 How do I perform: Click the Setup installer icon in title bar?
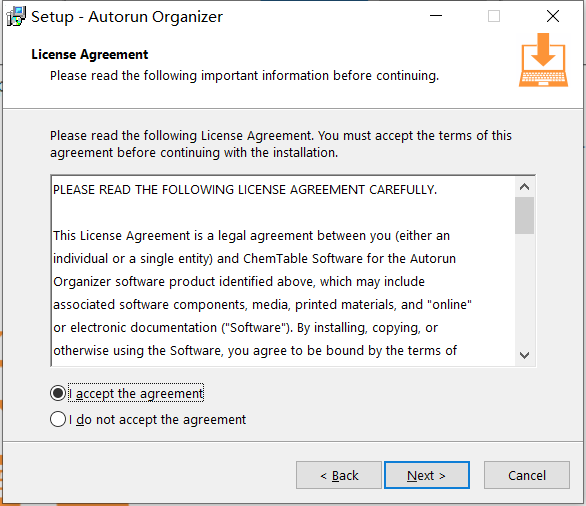coord(16,16)
